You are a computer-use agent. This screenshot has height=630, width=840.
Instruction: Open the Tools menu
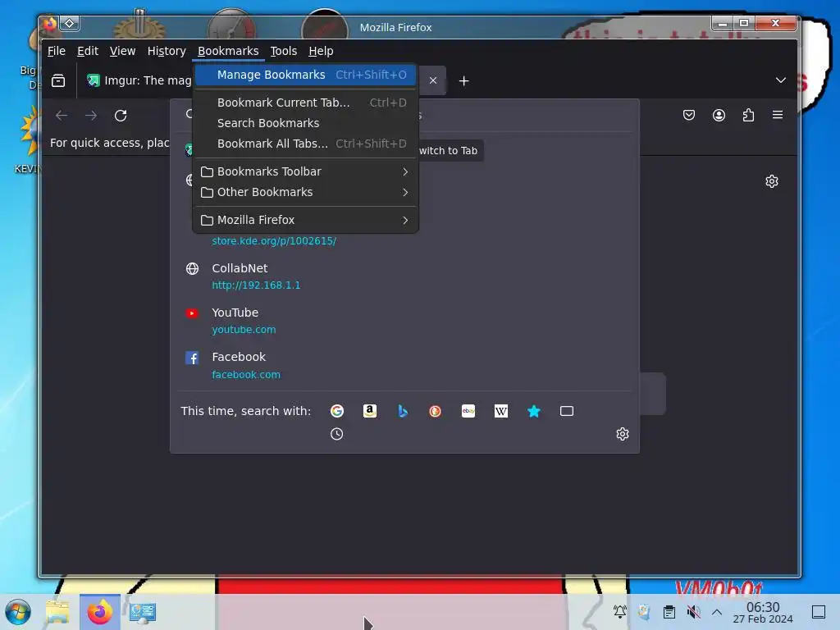click(x=283, y=51)
